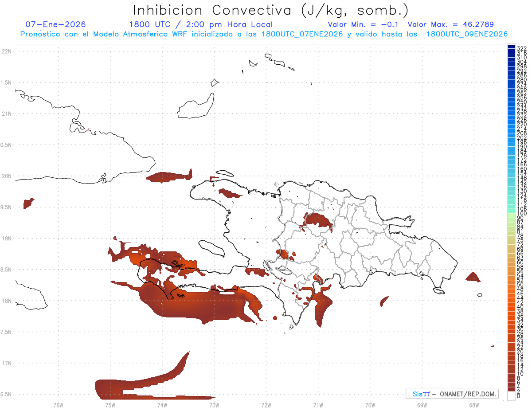Pick the pale green swatch beside 100
Viewport: 532px width, 411px height.
coord(511,215)
